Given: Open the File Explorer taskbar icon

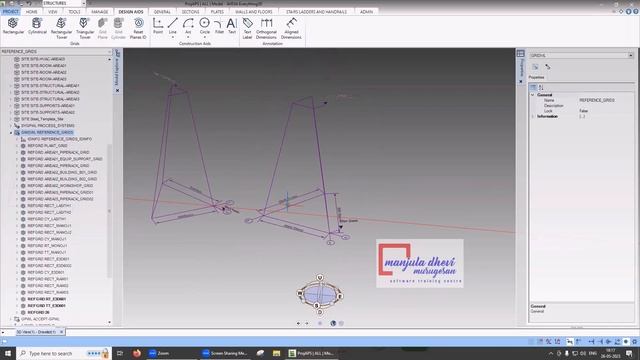Looking at the screenshot, I should (276, 353).
